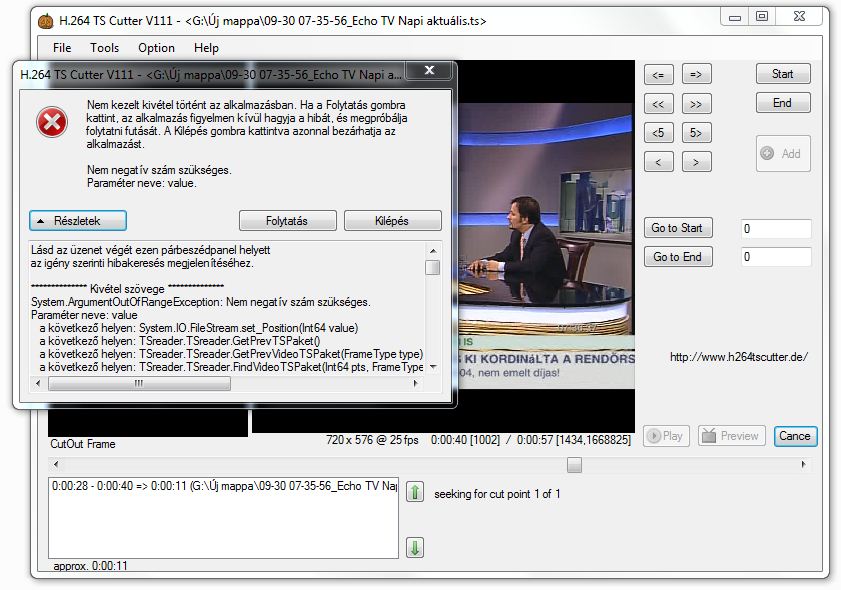Click the <5 jump back button
The height and width of the screenshot is (590, 841).
click(659, 132)
